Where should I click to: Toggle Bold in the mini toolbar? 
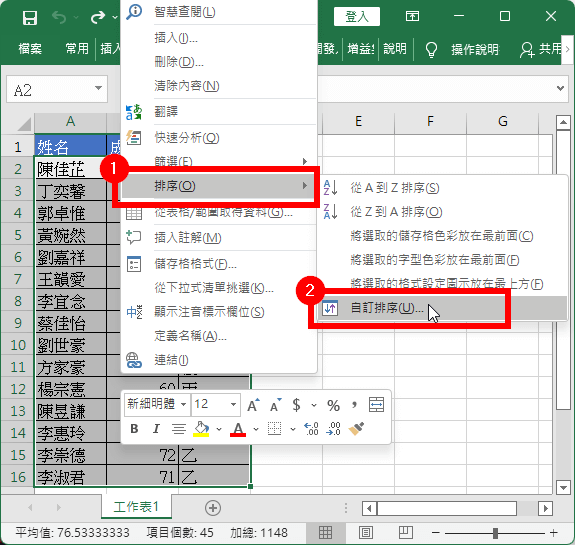pos(134,428)
